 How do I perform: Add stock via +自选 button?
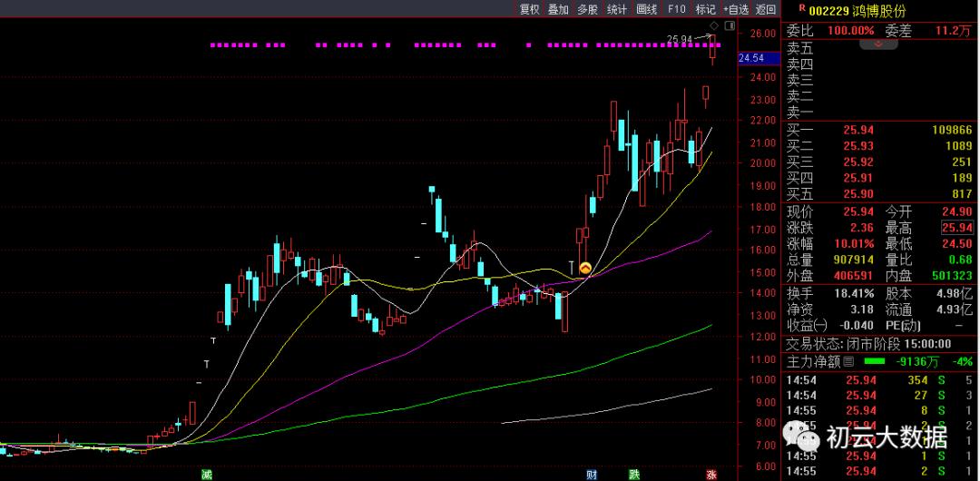[x=736, y=9]
